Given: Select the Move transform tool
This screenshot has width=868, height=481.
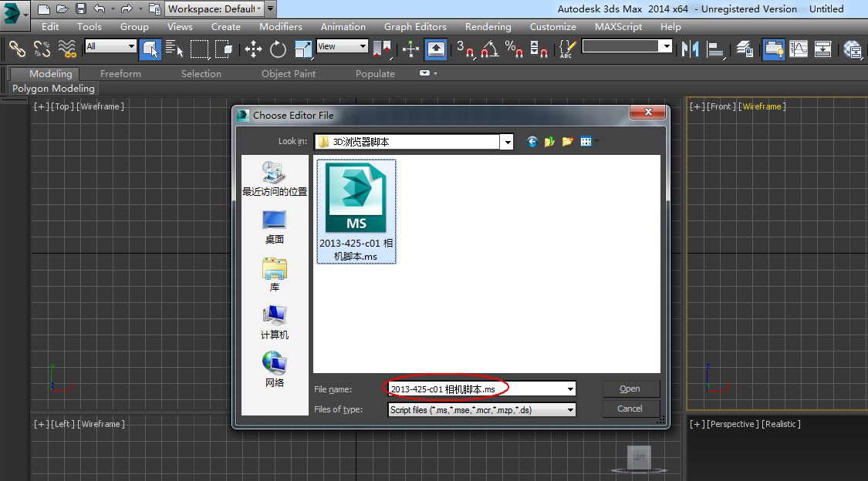Looking at the screenshot, I should click(253, 49).
